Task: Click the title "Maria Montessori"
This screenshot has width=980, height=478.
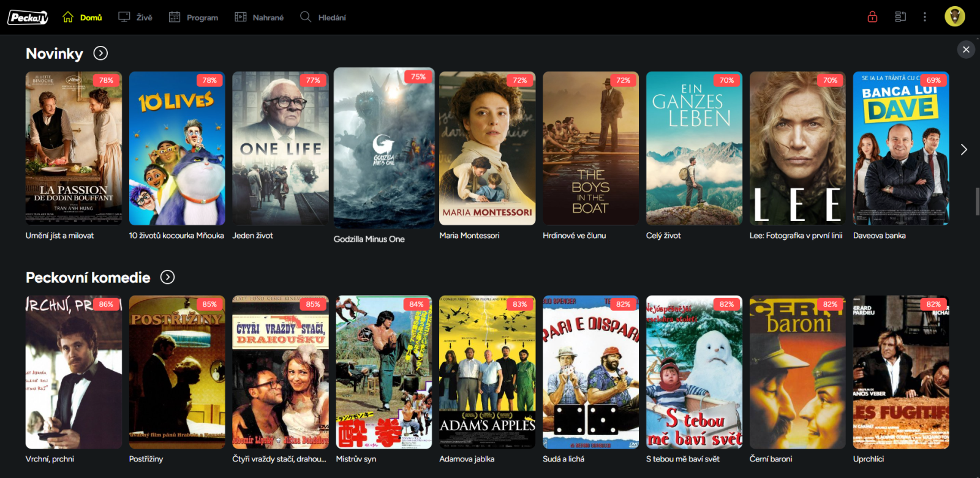Action: [469, 236]
